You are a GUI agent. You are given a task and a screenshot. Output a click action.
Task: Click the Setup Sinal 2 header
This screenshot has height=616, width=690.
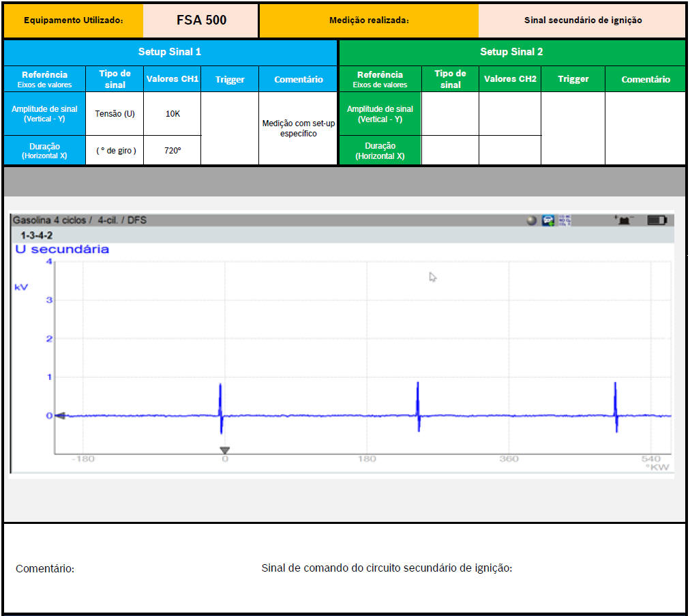511,52
